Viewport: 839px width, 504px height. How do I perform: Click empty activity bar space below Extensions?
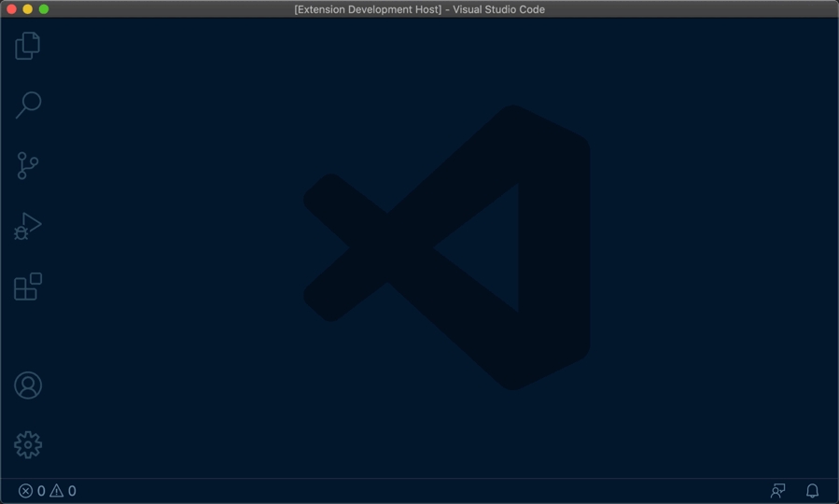click(x=28, y=336)
